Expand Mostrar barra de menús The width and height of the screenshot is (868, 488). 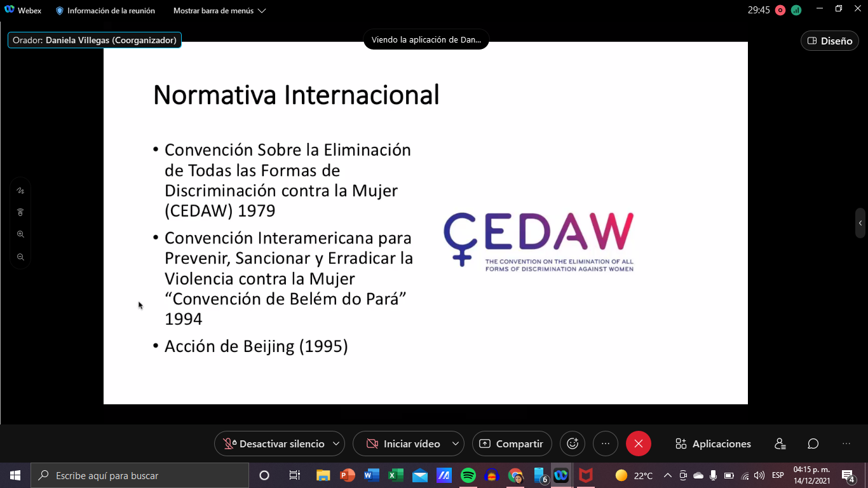(x=219, y=11)
